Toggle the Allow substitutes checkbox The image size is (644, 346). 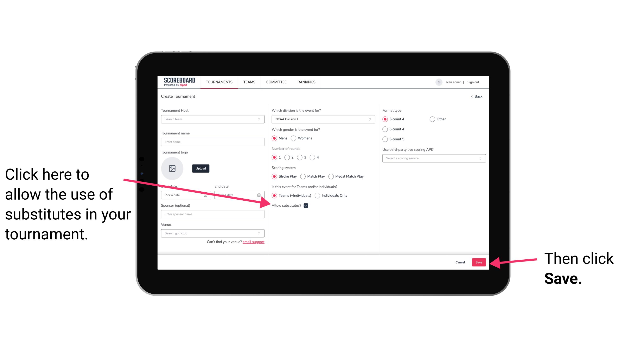pyautogui.click(x=307, y=205)
